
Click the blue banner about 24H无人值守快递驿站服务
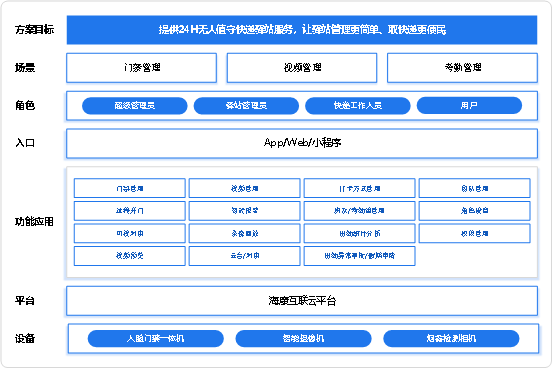(x=302, y=30)
